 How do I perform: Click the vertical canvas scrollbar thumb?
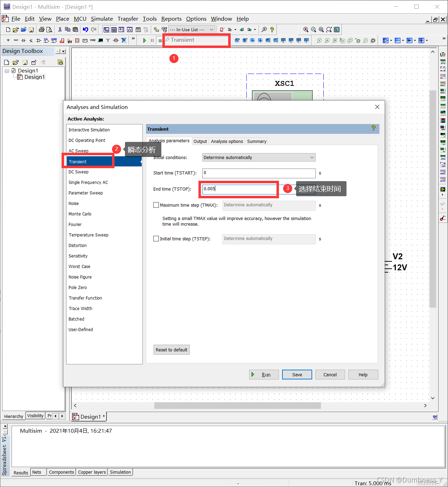pos(433,199)
